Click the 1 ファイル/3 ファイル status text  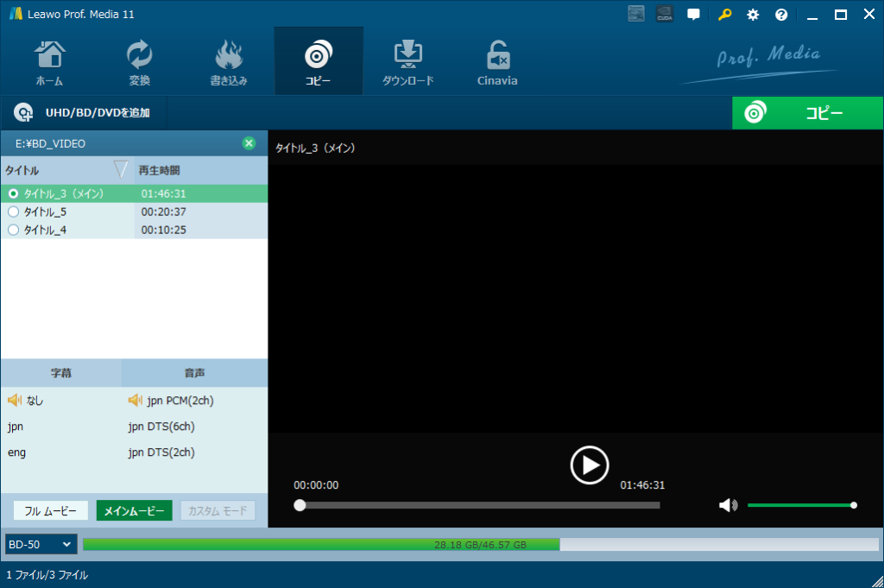click(47, 575)
